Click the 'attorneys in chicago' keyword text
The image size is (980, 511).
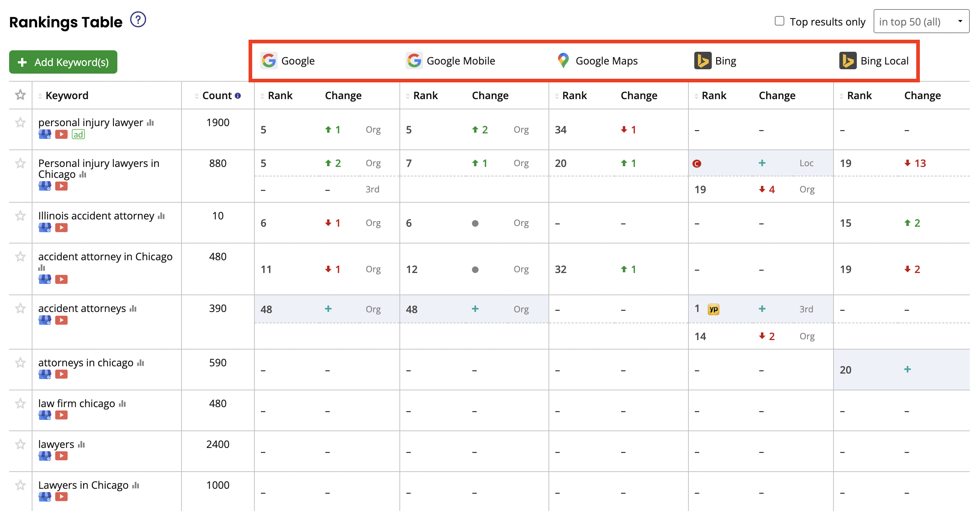coord(86,363)
